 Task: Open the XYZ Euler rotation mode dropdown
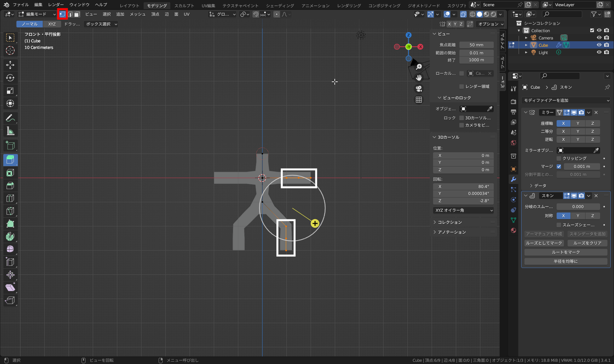463,210
